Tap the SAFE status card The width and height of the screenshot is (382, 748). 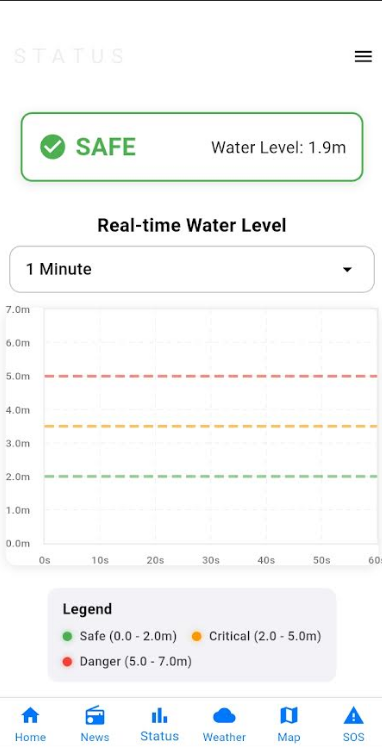pos(192,147)
